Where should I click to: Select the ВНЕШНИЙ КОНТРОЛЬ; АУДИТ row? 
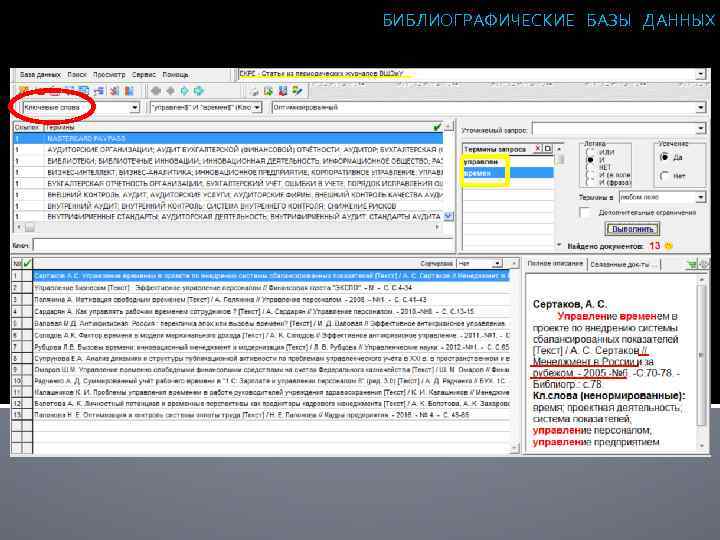click(x=228, y=195)
